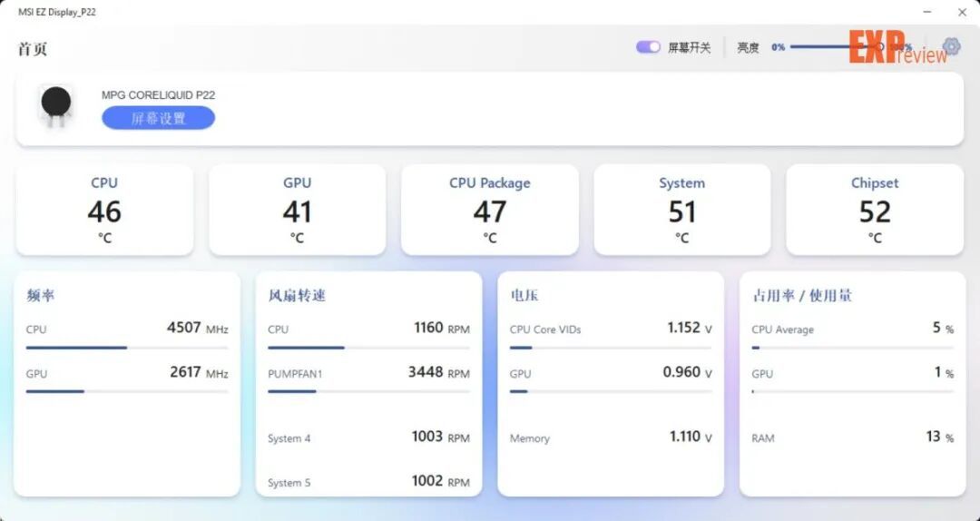Click the 0.960 V GPU voltage value
The width and height of the screenshot is (980, 521).
pos(688,372)
